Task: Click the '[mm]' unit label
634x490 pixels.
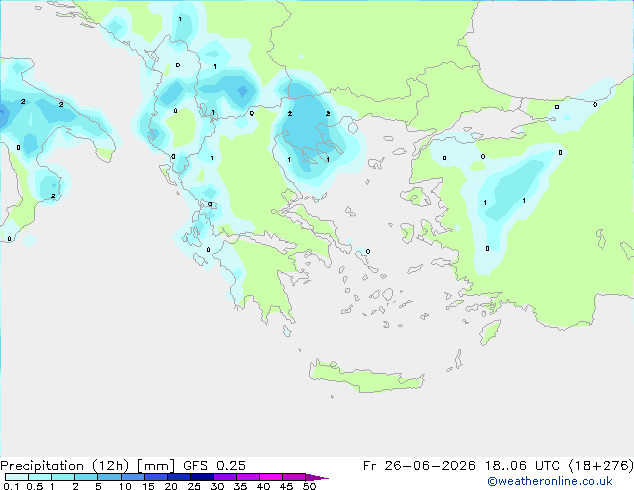Action: coord(156,466)
